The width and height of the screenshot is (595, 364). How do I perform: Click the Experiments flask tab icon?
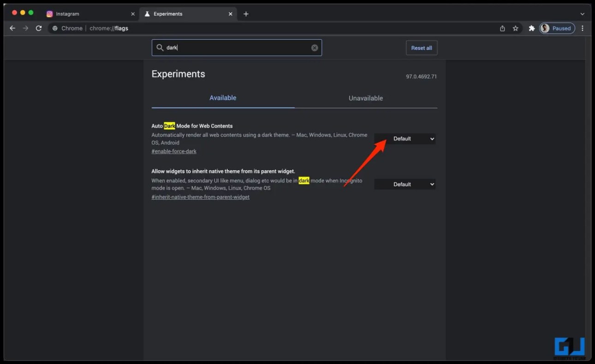(x=147, y=14)
